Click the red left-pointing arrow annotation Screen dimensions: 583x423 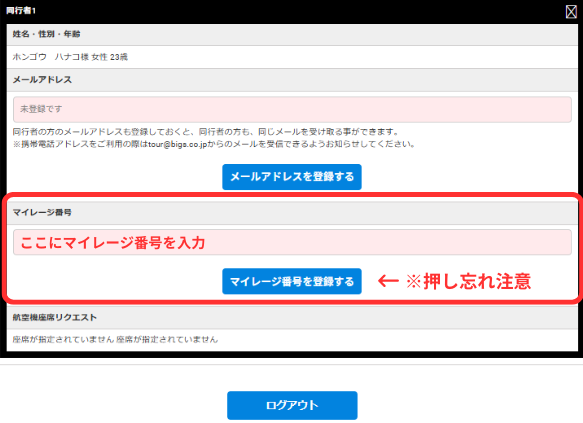click(x=388, y=281)
